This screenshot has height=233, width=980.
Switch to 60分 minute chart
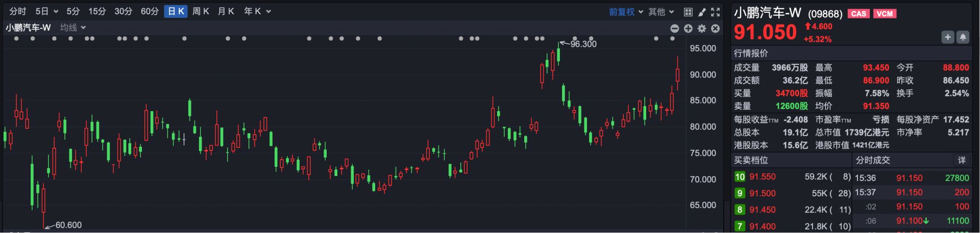pyautogui.click(x=150, y=11)
